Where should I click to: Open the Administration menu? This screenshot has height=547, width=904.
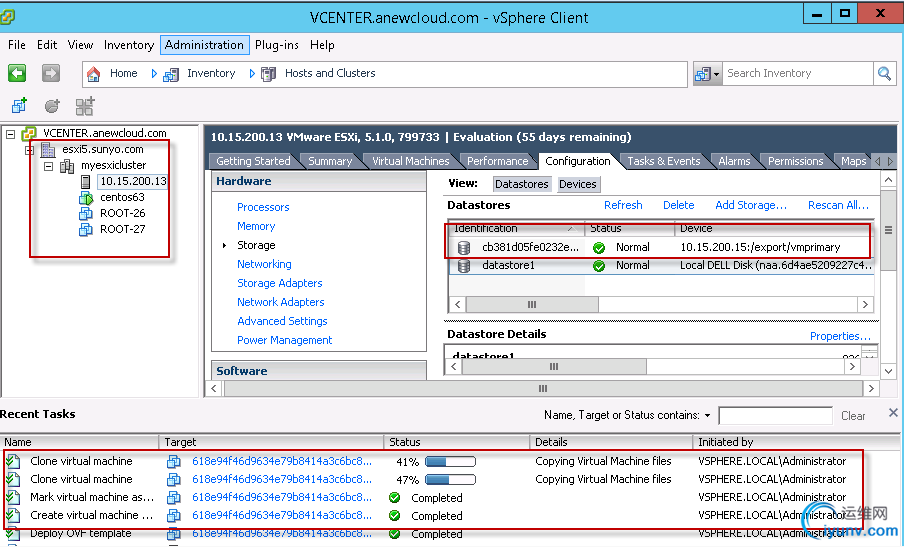204,45
